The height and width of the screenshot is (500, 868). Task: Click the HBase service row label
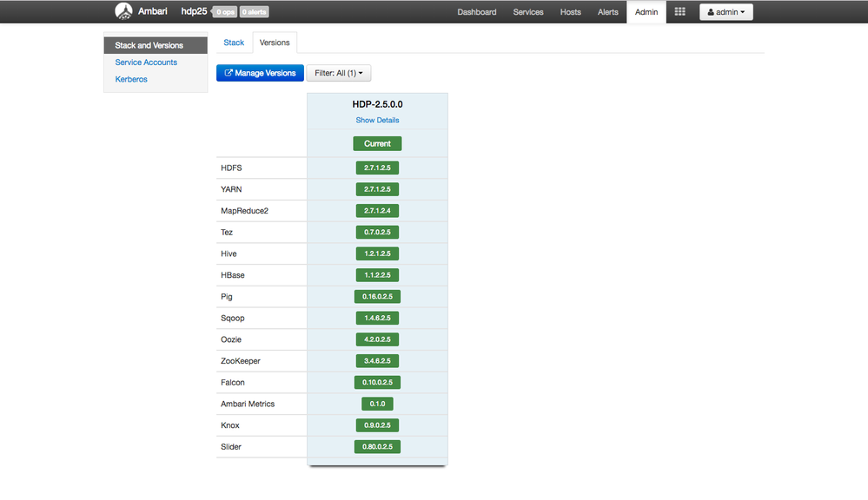233,275
